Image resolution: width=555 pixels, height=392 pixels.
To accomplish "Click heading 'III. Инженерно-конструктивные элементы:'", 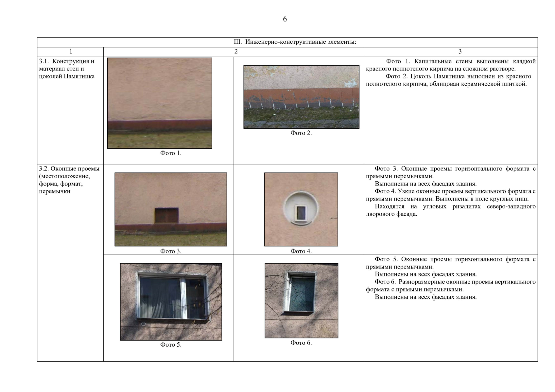I will coord(295,42).
